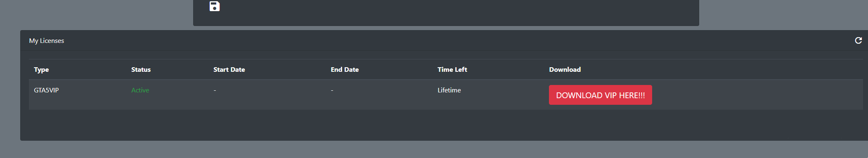Click the dash under Start Date
The width and height of the screenshot is (868, 158).
(x=215, y=90)
